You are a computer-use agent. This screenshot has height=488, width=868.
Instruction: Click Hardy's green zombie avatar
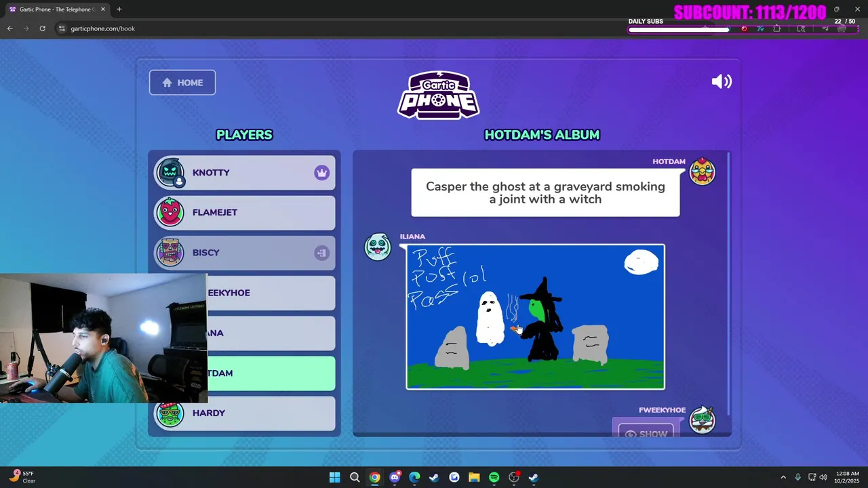[170, 413]
